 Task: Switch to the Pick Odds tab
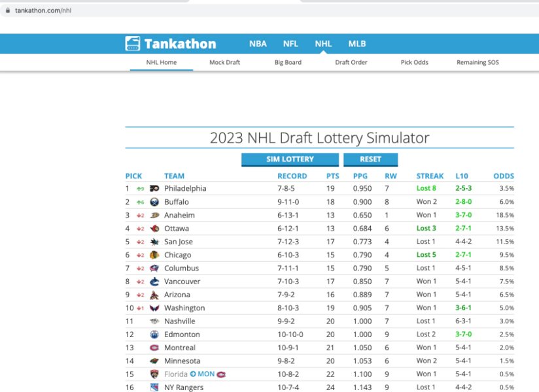tap(414, 62)
